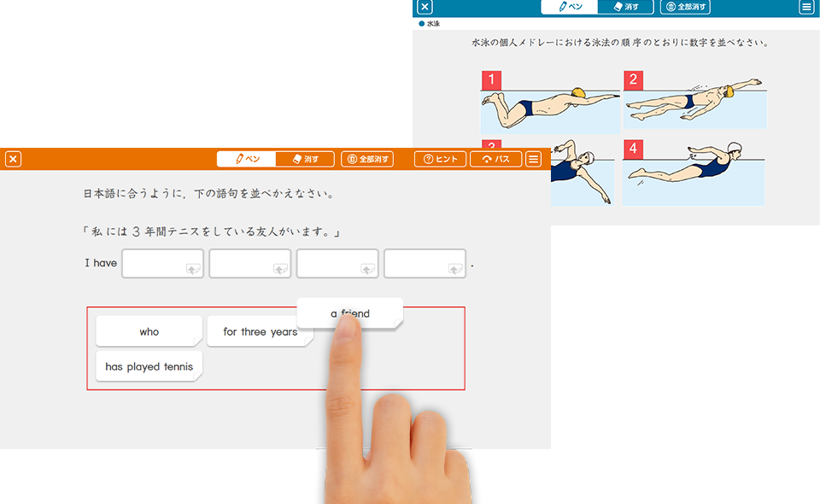Select swimming image number 1
Viewport: 820px width, 504px height.
click(x=549, y=103)
